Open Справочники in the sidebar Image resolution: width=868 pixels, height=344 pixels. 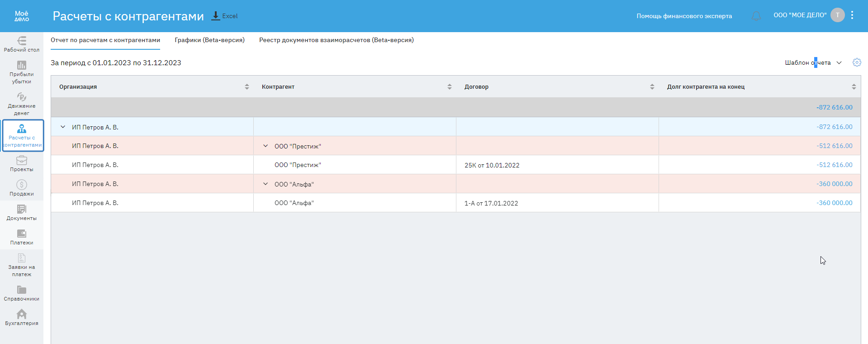pyautogui.click(x=22, y=293)
